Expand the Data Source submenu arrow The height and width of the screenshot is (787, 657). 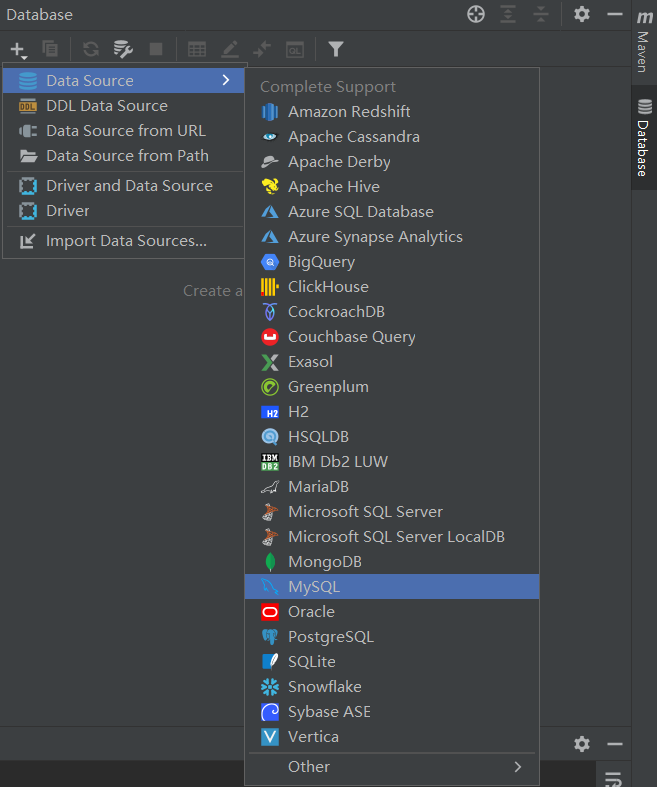pos(226,80)
